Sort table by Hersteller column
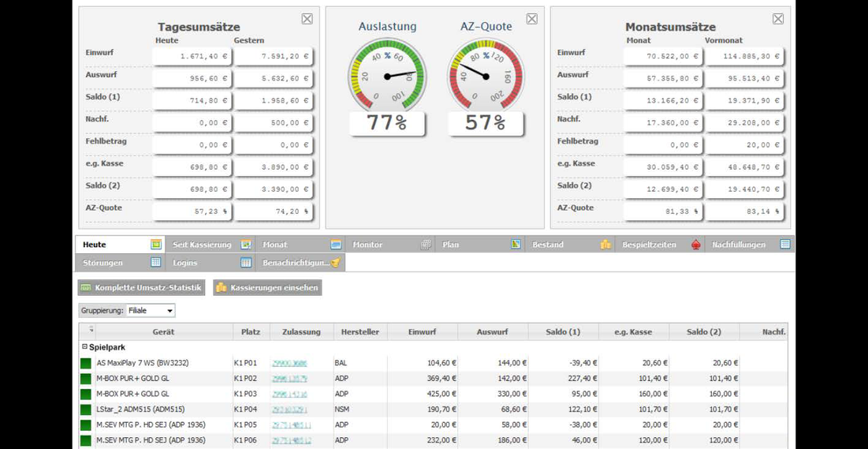868x449 pixels. point(360,332)
